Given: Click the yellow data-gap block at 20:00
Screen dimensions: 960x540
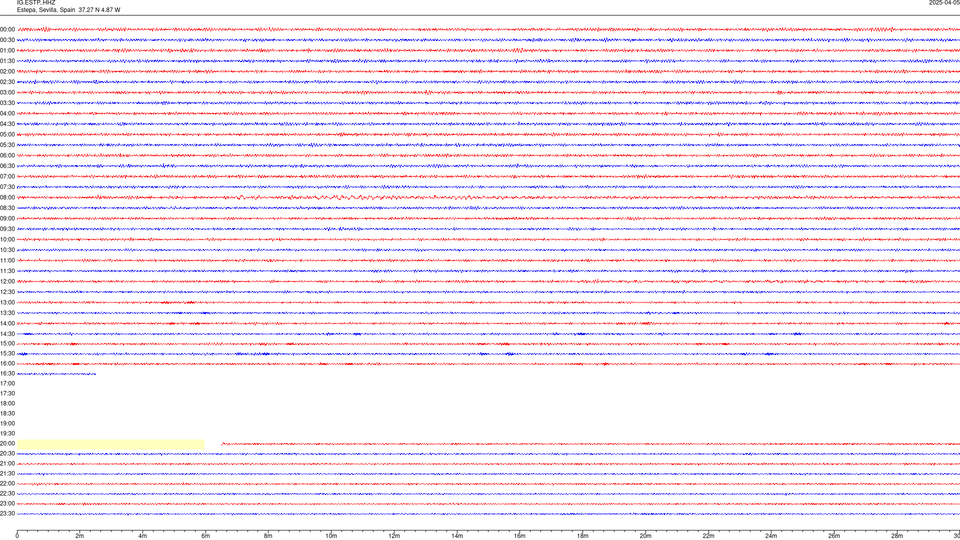Looking at the screenshot, I should point(111,444).
